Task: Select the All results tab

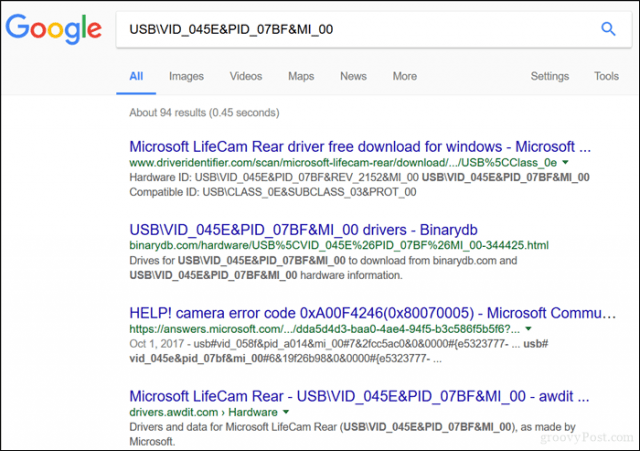Action: point(136,76)
